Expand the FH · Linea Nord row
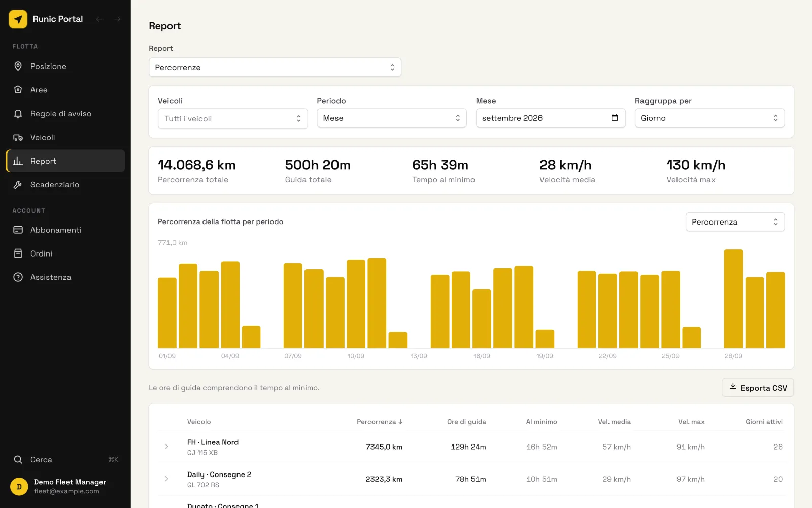812x508 pixels. [166, 447]
